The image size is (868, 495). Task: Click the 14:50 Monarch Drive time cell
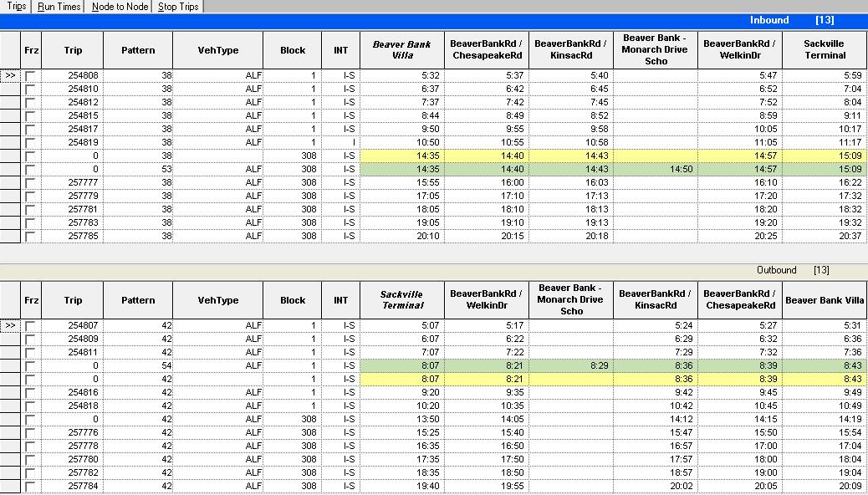pos(655,169)
